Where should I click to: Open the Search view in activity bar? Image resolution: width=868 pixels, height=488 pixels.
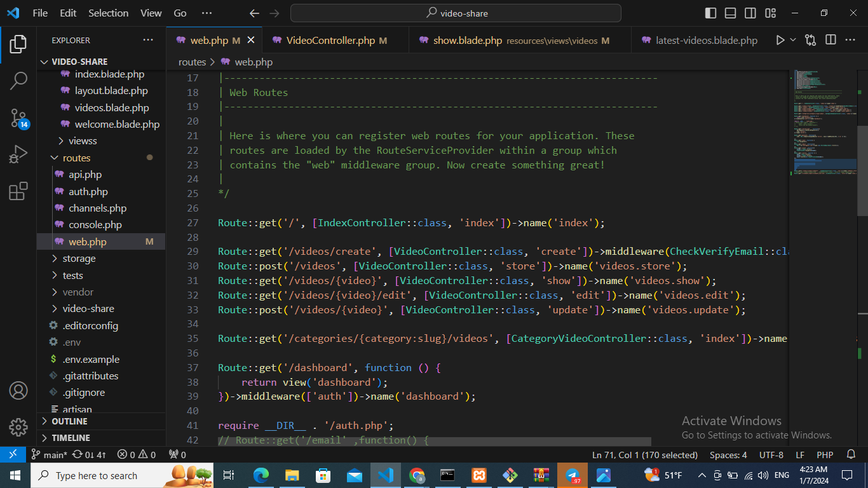click(x=18, y=81)
